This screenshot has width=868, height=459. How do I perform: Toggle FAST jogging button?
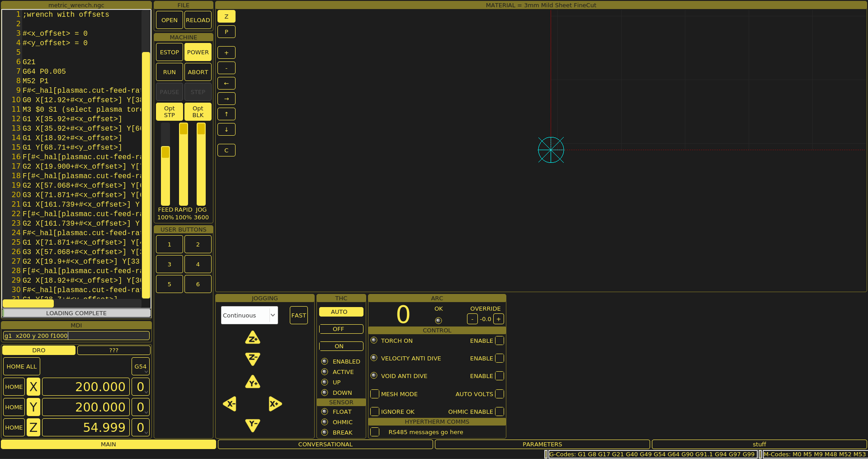tap(299, 315)
